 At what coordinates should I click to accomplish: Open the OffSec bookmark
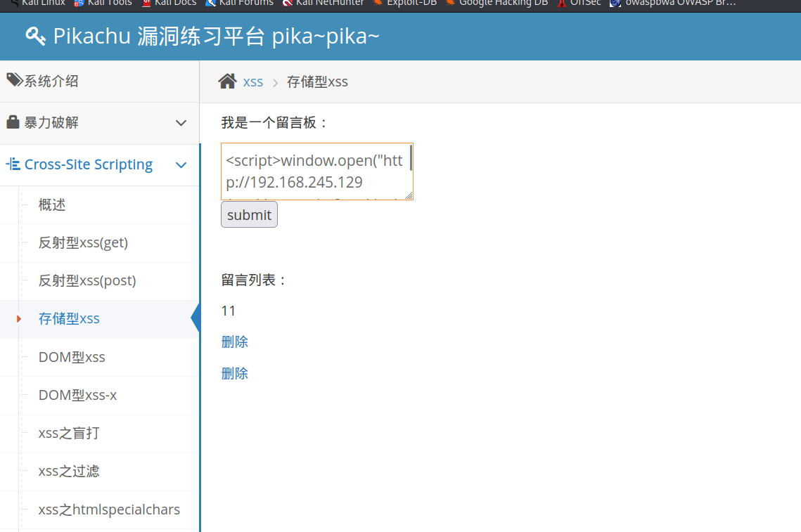579,3
